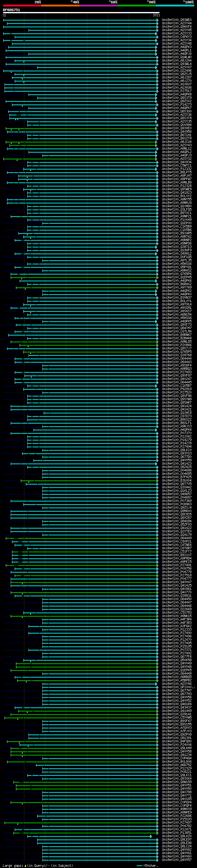Select hit label UniRef100_Q93YG3

point(176,454)
